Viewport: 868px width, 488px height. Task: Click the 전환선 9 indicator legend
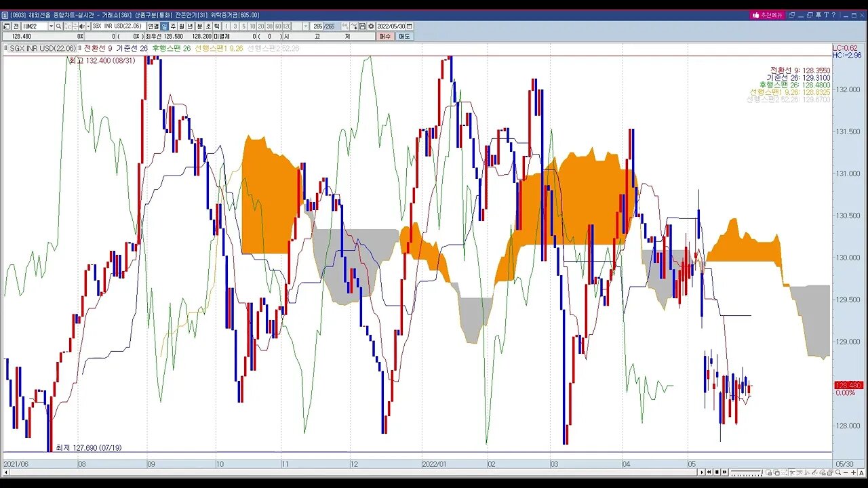click(98, 48)
